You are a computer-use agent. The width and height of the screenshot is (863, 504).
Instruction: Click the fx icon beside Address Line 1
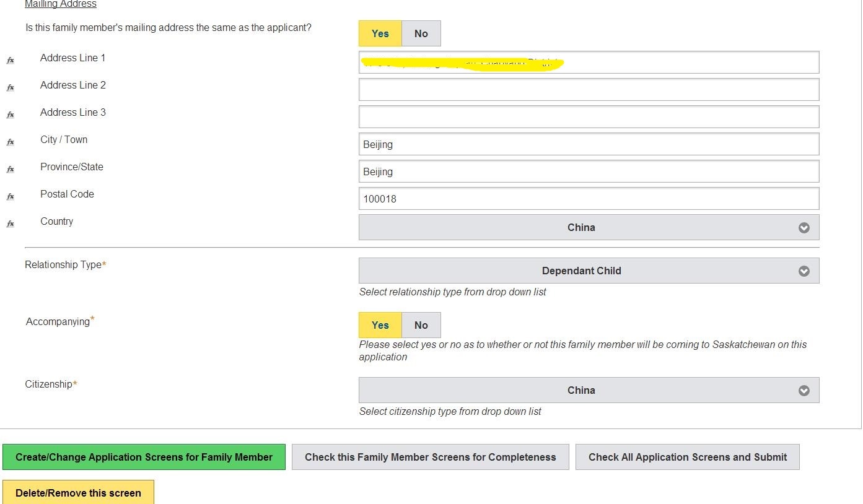tap(10, 61)
